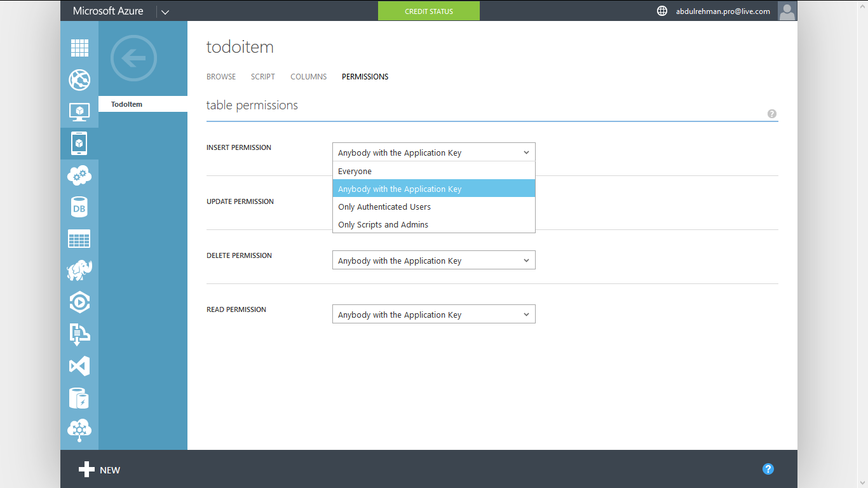Open the Service Bus sidebar icon
Screen dimensions: 868x488
click(x=79, y=334)
